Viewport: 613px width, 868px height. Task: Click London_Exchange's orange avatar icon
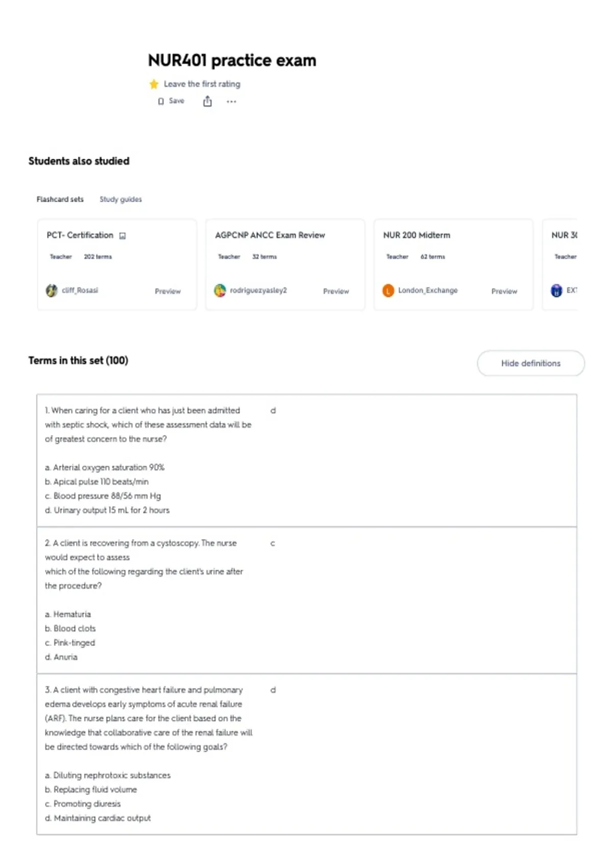[x=388, y=291]
